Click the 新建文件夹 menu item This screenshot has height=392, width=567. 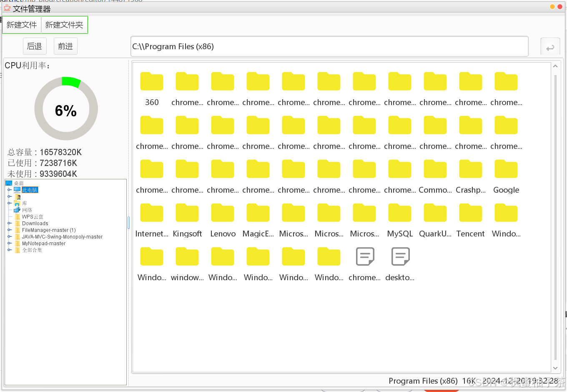click(x=64, y=25)
